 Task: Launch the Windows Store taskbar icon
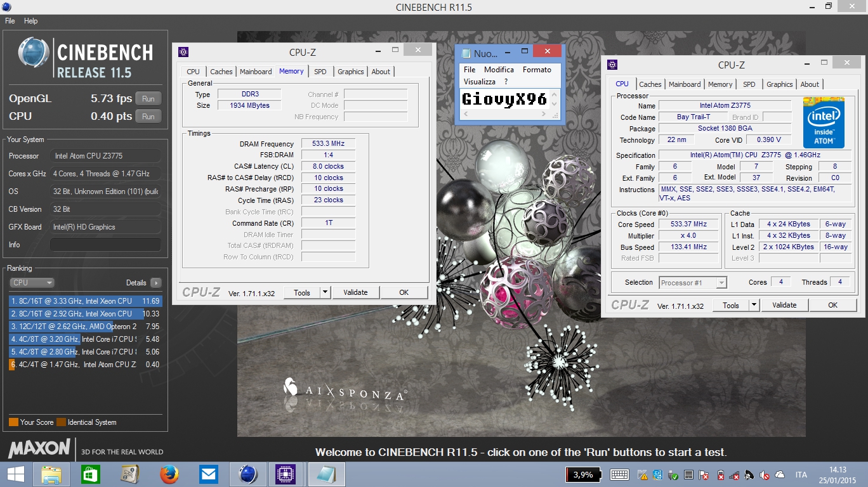coord(91,474)
